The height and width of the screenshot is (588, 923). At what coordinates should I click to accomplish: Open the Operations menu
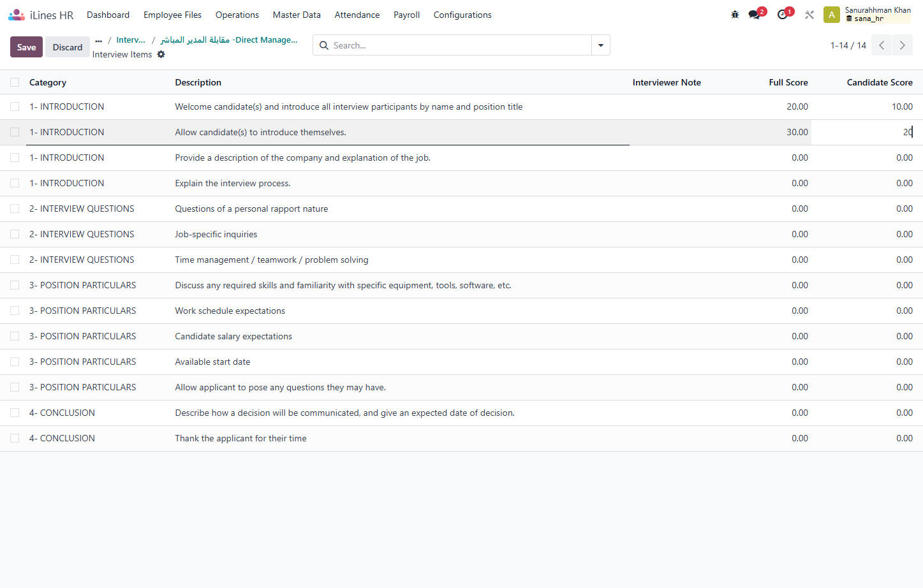point(237,15)
